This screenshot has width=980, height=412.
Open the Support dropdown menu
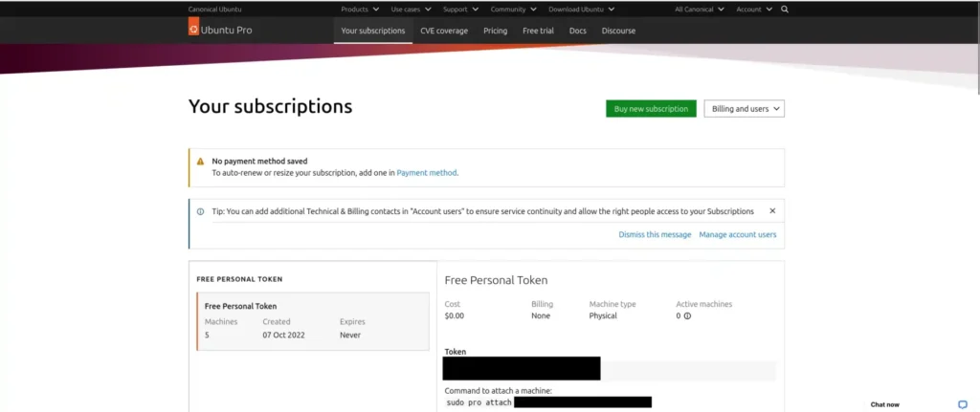click(460, 10)
